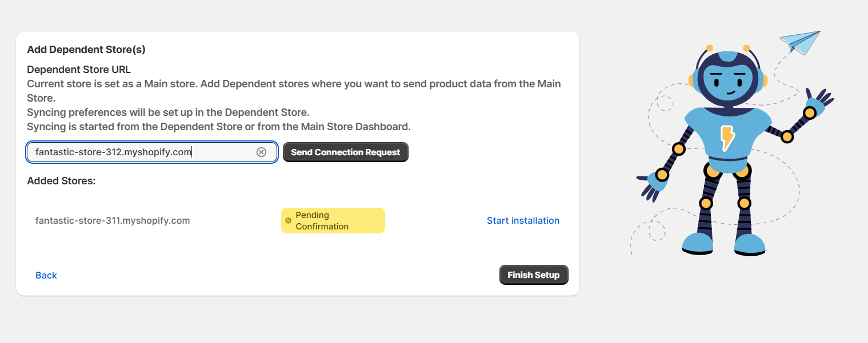Send the connection request
This screenshot has width=868, height=343.
346,152
